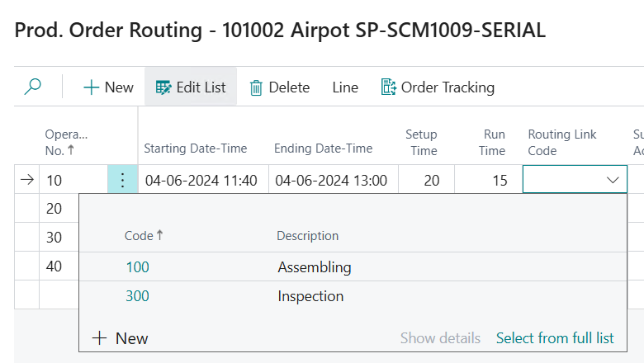
Task: Click the Description column header in lookup
Action: point(307,236)
